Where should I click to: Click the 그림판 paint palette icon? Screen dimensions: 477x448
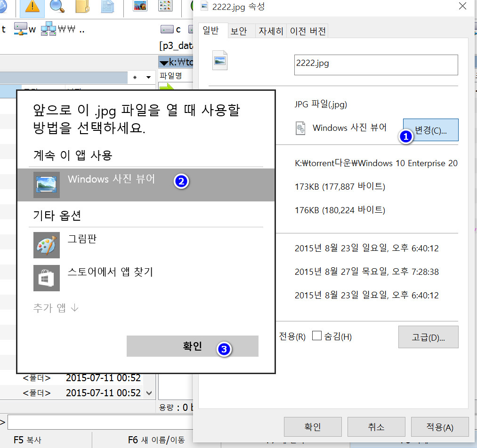[47, 245]
